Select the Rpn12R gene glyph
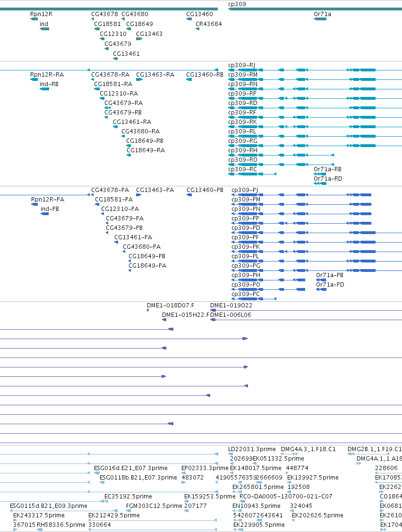The height and width of the screenshot is (532, 402). [34, 19]
